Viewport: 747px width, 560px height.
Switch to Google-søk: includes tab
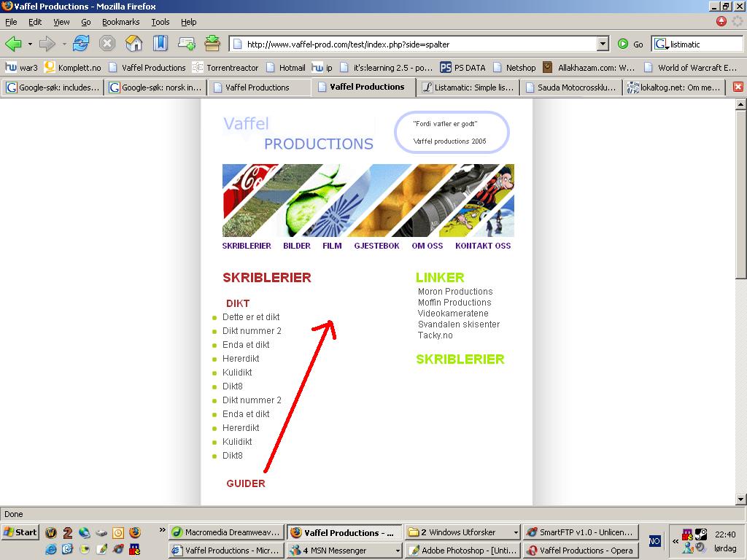coord(53,87)
